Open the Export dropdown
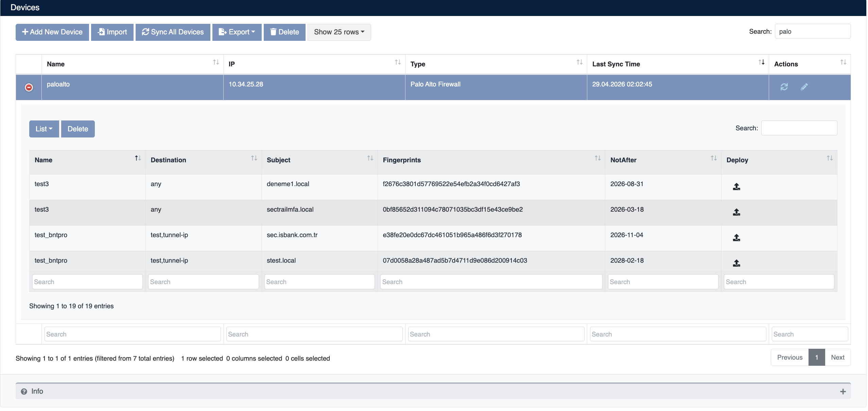 click(237, 32)
